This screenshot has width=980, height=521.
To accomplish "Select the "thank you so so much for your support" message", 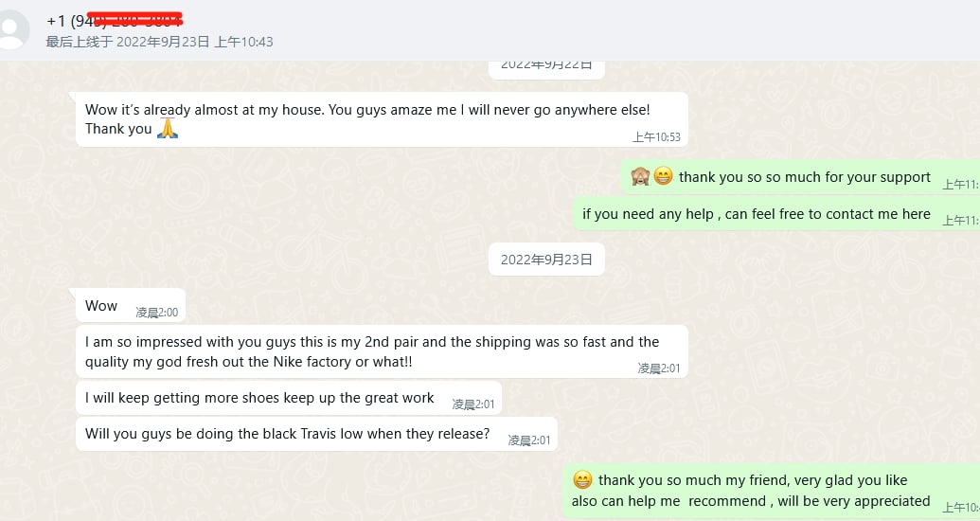I will pos(805,177).
